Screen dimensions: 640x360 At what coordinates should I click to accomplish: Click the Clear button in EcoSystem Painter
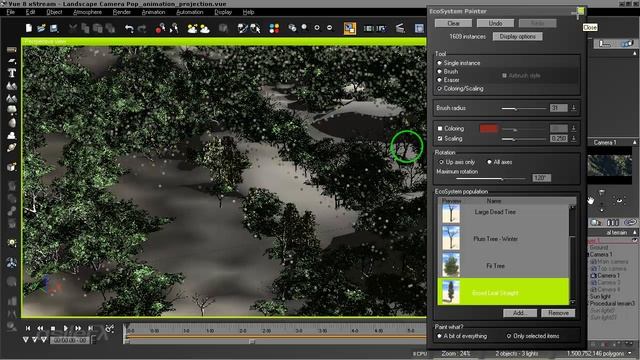coord(453,23)
